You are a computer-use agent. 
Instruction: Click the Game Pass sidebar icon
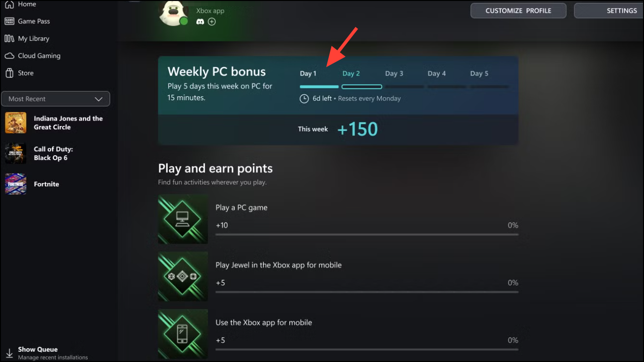(9, 21)
